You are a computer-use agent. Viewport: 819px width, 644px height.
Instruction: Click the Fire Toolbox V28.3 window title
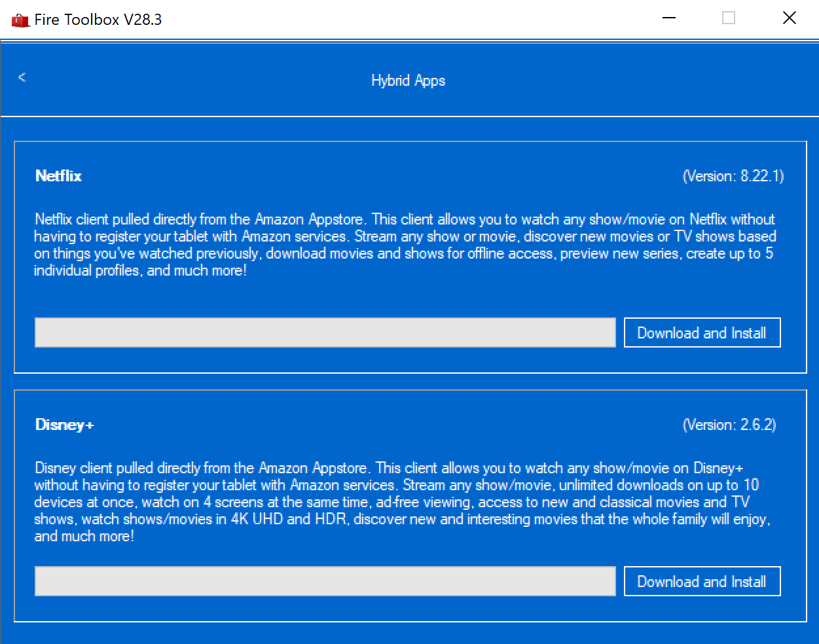tap(98, 20)
